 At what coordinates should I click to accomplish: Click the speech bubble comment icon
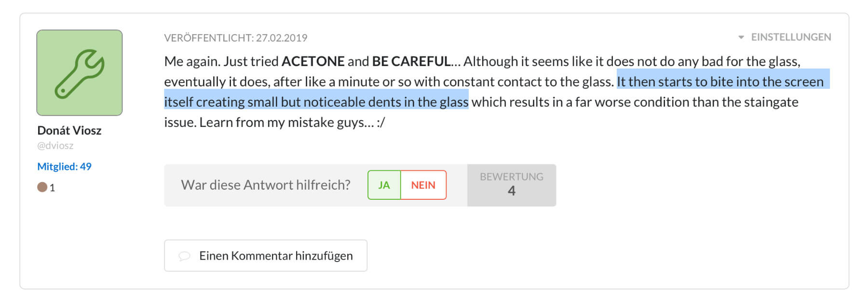coord(184,256)
